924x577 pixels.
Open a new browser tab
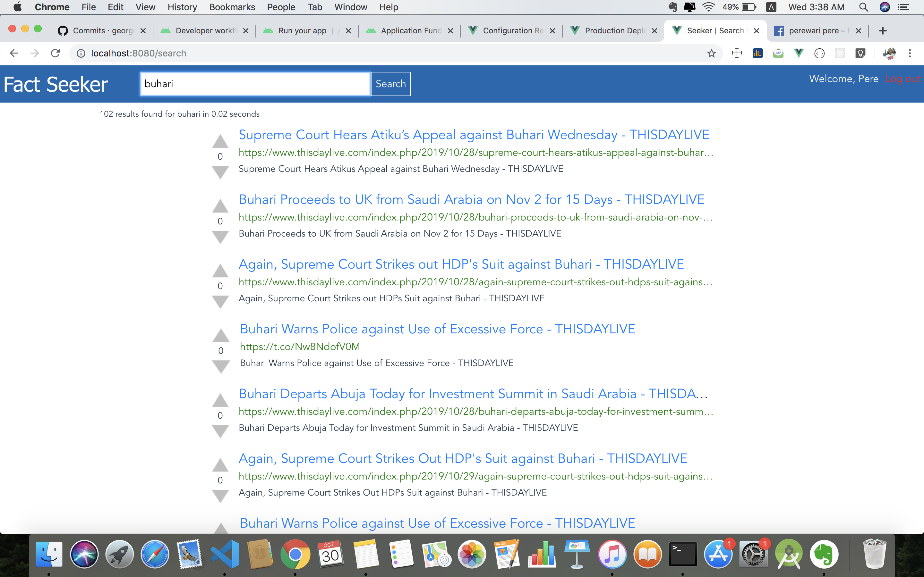(882, 30)
